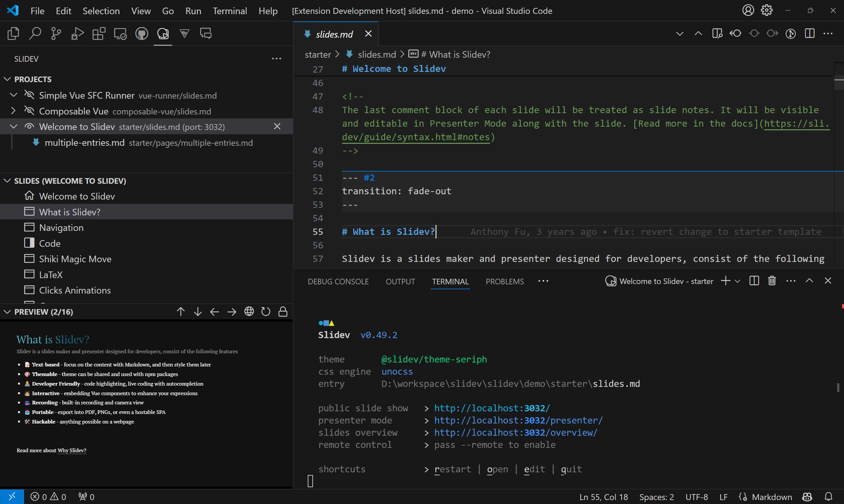Click the chevron-up arrow in editor toolbar
The height and width of the screenshot is (504, 844).
click(698, 34)
